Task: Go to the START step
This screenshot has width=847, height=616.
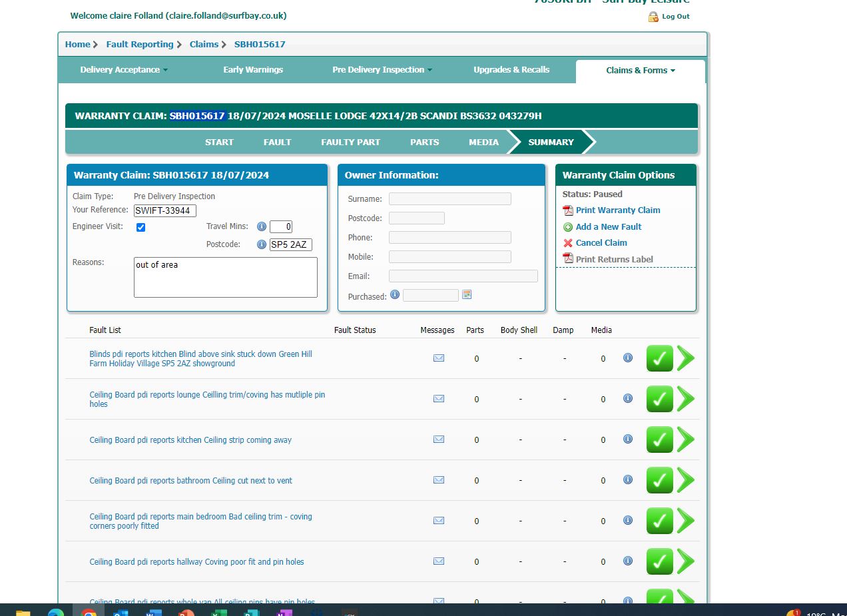Action: [219, 142]
